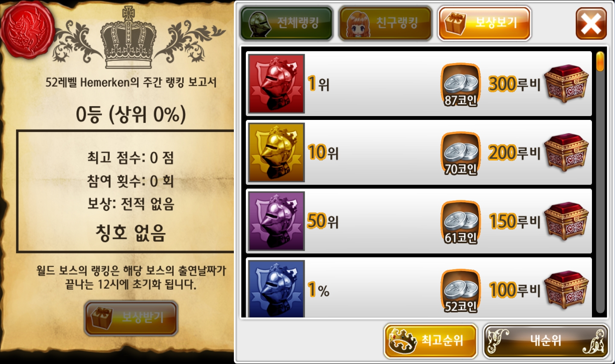This screenshot has height=364, width=615.
Task: Switch to the 전체랭킹 tab
Action: pyautogui.click(x=286, y=23)
